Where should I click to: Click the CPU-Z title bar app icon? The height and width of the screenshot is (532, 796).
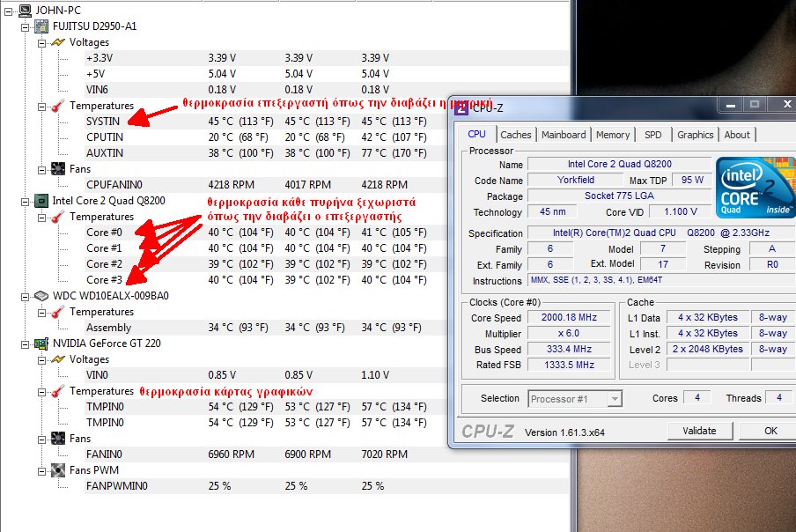coord(461,108)
